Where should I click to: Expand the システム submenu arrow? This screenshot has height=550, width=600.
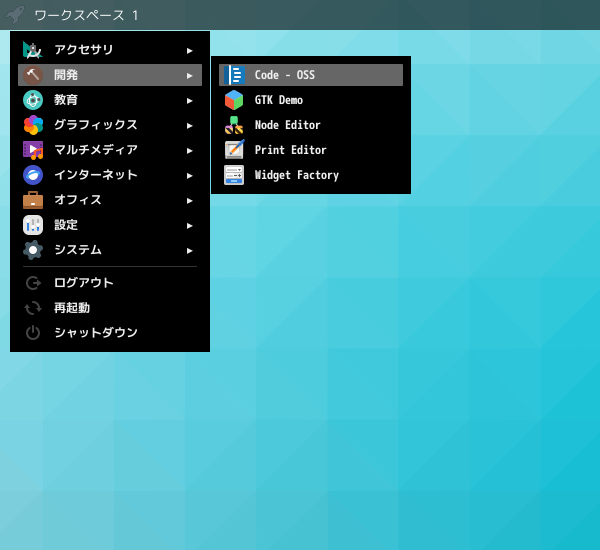click(190, 250)
